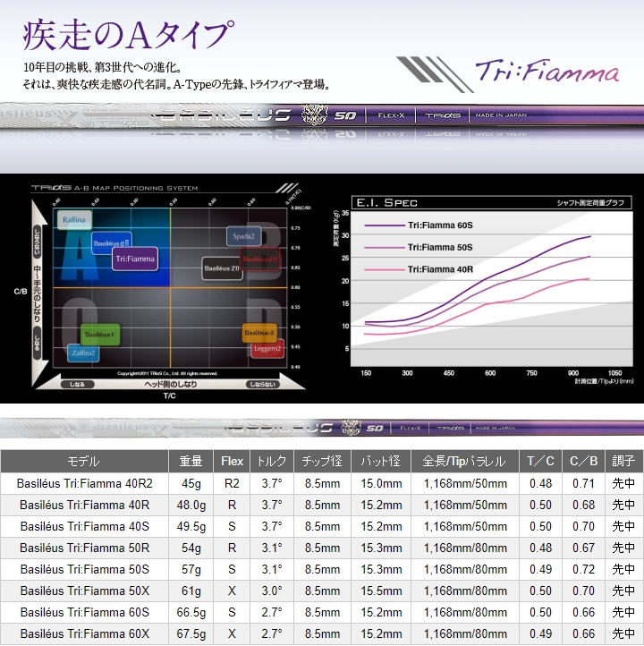644x646 pixels.
Task: Click the 'チップ径' column header
Action: pos(322,461)
